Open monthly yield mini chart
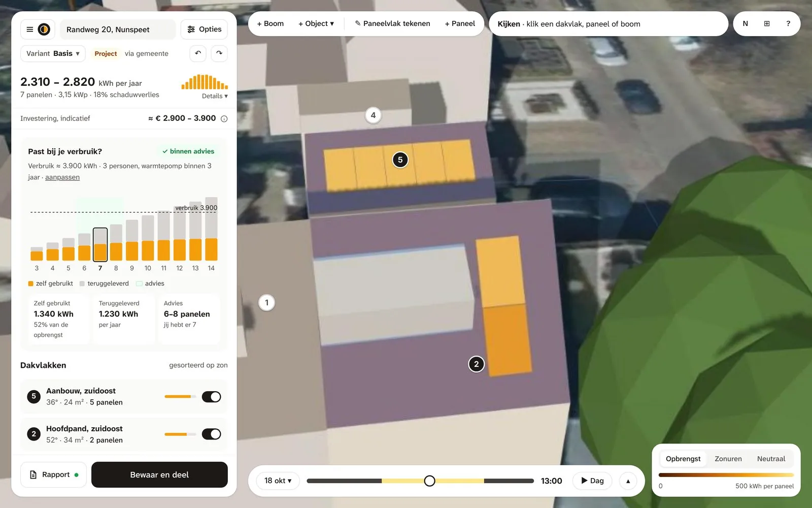 tap(205, 82)
